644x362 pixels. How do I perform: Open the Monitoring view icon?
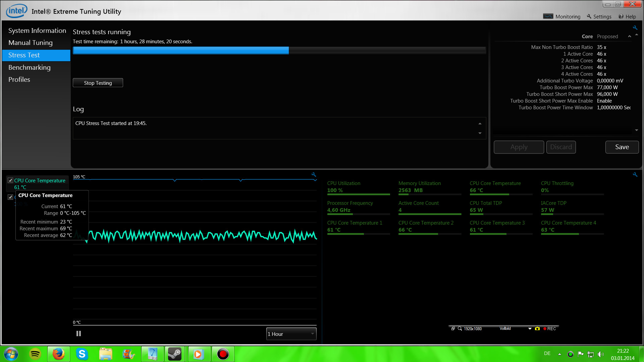coord(548,16)
